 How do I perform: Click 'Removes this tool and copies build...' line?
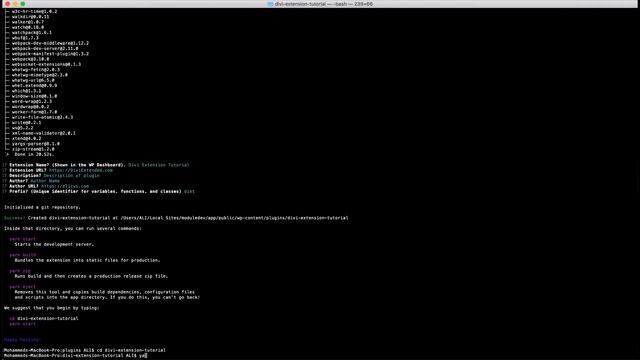104,293
